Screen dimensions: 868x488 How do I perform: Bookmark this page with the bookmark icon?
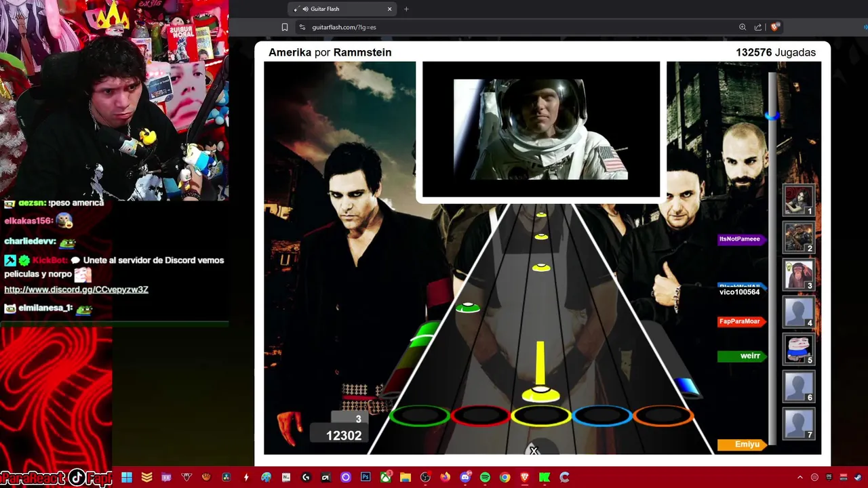[x=285, y=27]
